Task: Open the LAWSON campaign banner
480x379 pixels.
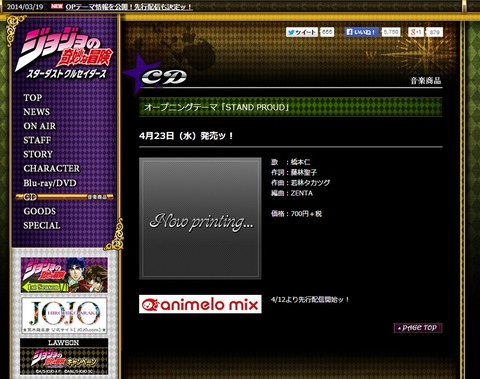Action: point(64,357)
